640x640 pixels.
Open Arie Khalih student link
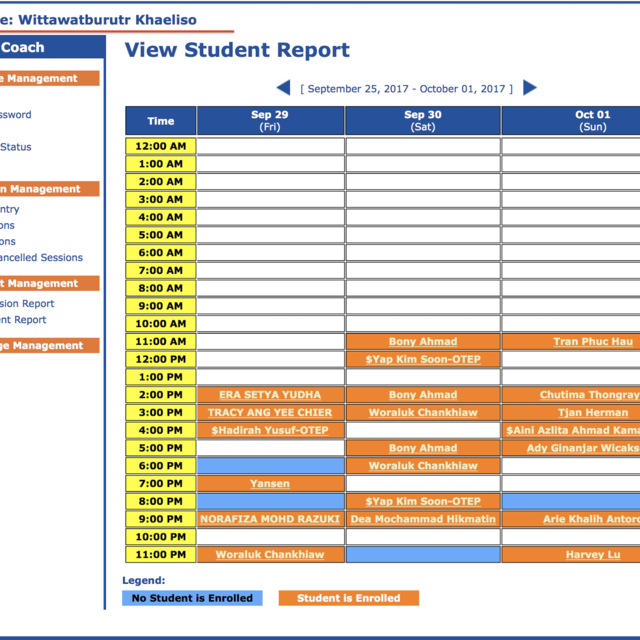tap(591, 519)
